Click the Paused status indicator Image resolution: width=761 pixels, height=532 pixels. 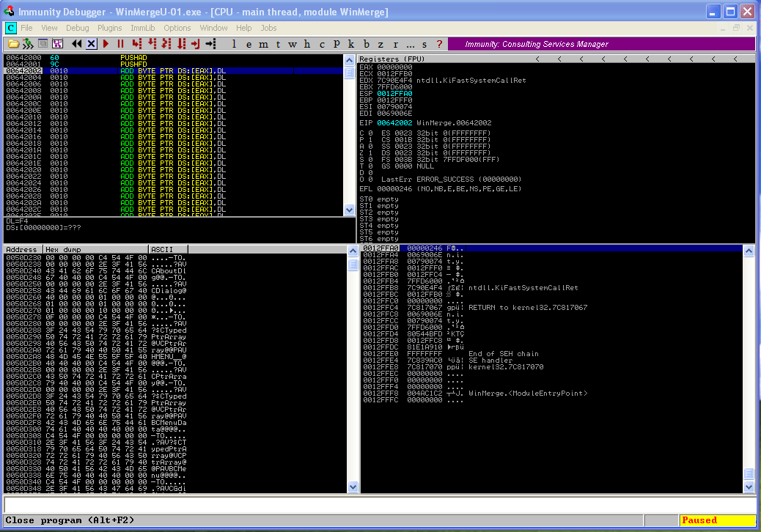click(699, 520)
